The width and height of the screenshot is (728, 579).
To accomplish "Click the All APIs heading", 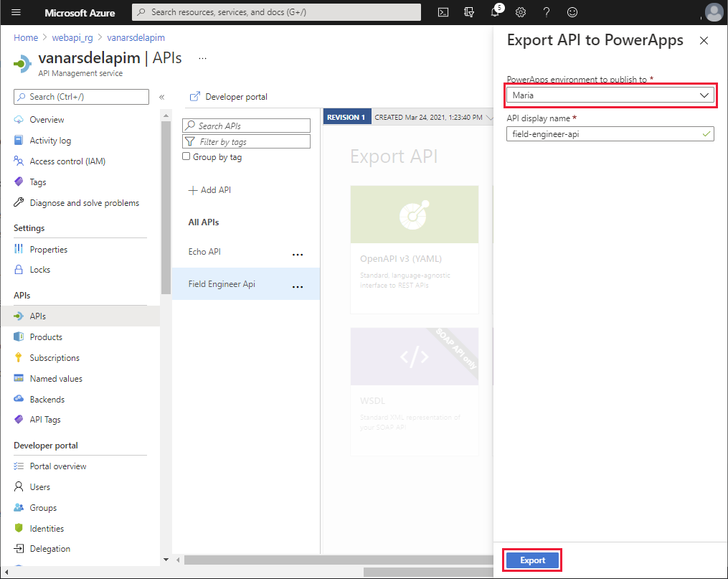I will point(204,222).
